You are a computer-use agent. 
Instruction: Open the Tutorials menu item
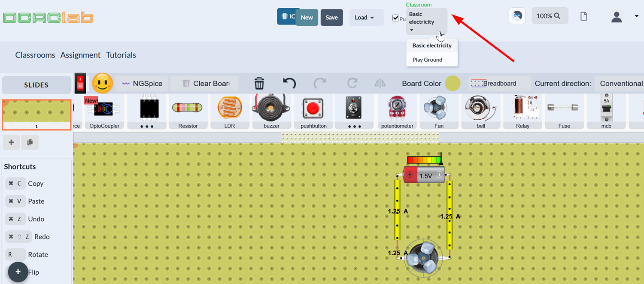121,55
